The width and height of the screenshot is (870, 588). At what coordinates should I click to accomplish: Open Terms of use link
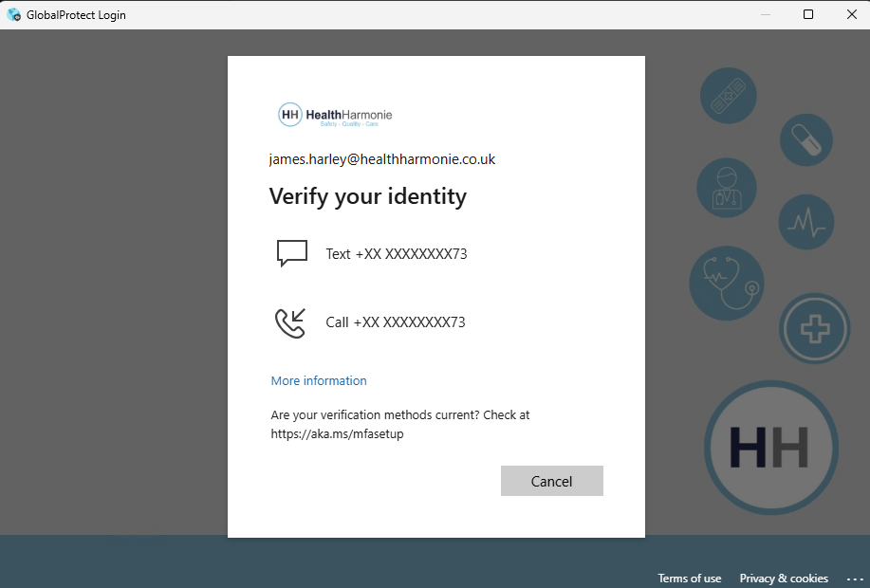coord(689,578)
